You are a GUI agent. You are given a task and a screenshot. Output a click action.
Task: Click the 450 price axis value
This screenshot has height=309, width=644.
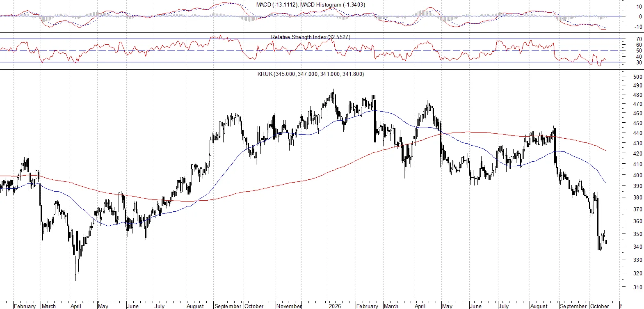[x=638, y=123]
